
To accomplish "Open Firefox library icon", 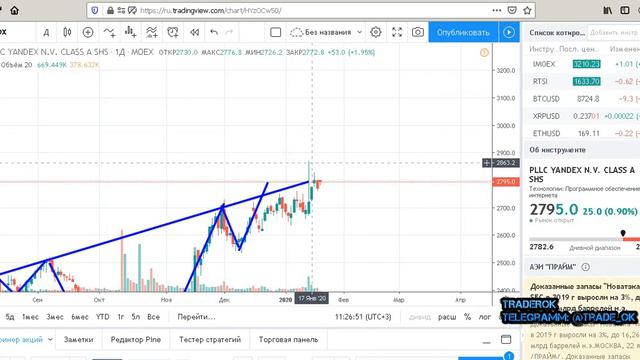I will coord(608,10).
